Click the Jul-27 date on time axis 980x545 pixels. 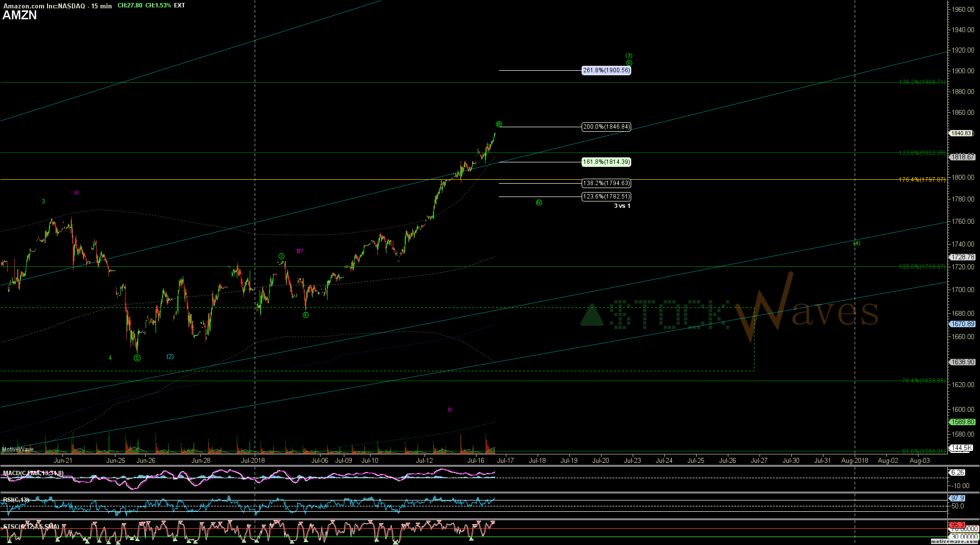click(x=759, y=460)
